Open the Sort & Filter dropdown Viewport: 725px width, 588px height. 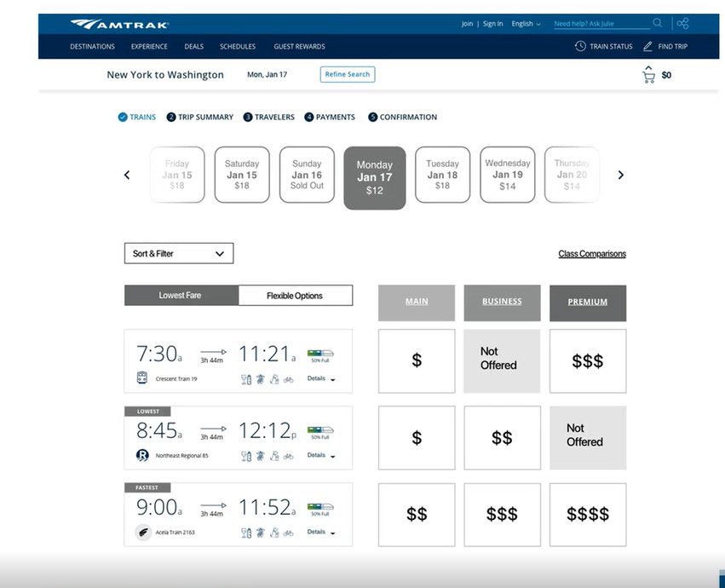pos(178,253)
